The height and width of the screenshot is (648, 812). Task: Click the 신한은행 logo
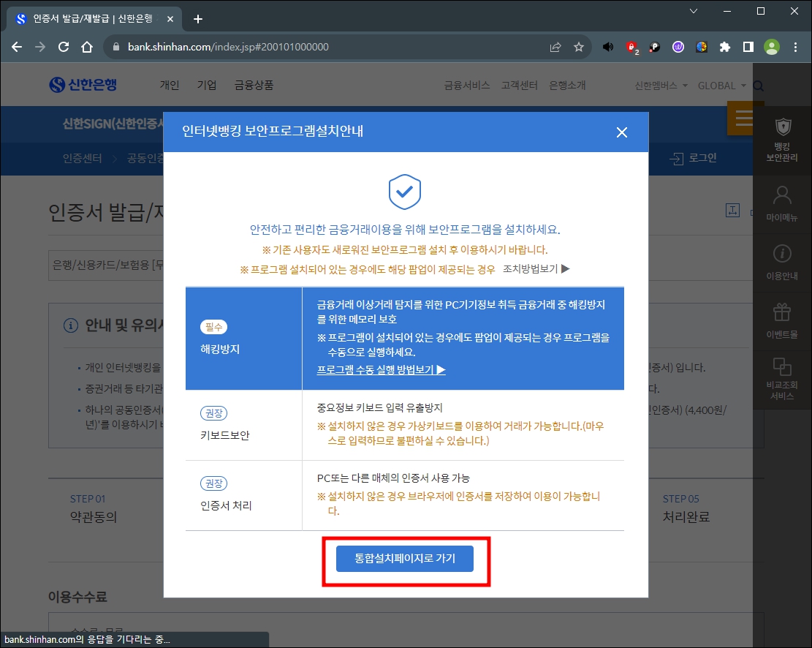[x=83, y=85]
